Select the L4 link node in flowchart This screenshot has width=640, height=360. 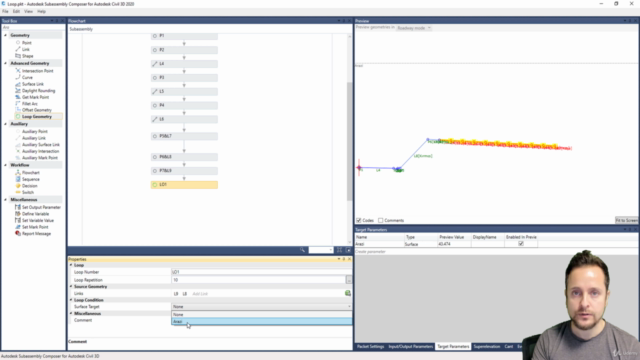[184, 64]
